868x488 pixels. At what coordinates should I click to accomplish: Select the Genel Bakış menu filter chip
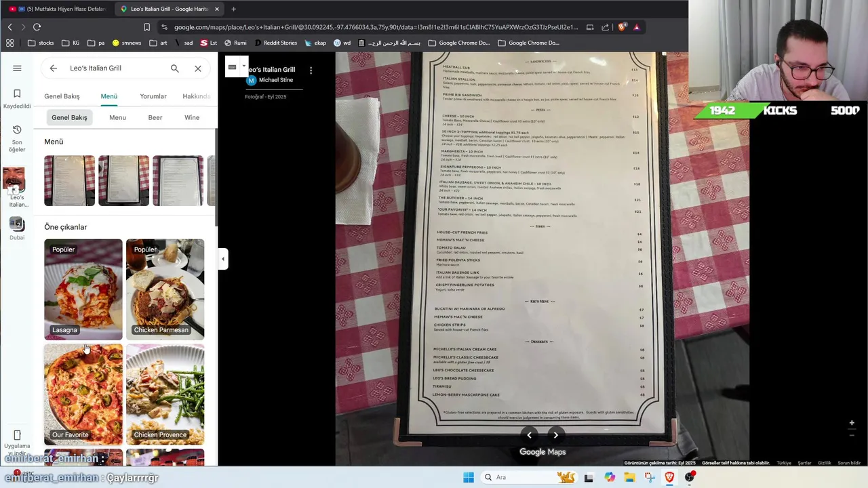click(x=69, y=117)
